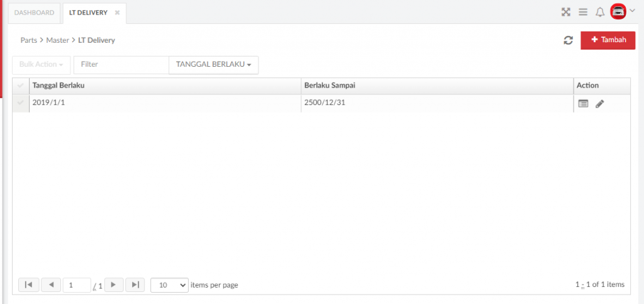Open the hamburger menu icon
Image resolution: width=644 pixels, height=304 pixels.
pyautogui.click(x=583, y=12)
